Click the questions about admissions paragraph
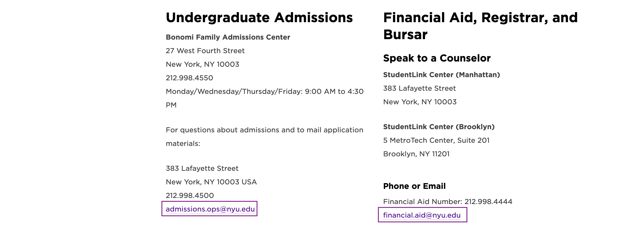The image size is (644, 233). 264,137
